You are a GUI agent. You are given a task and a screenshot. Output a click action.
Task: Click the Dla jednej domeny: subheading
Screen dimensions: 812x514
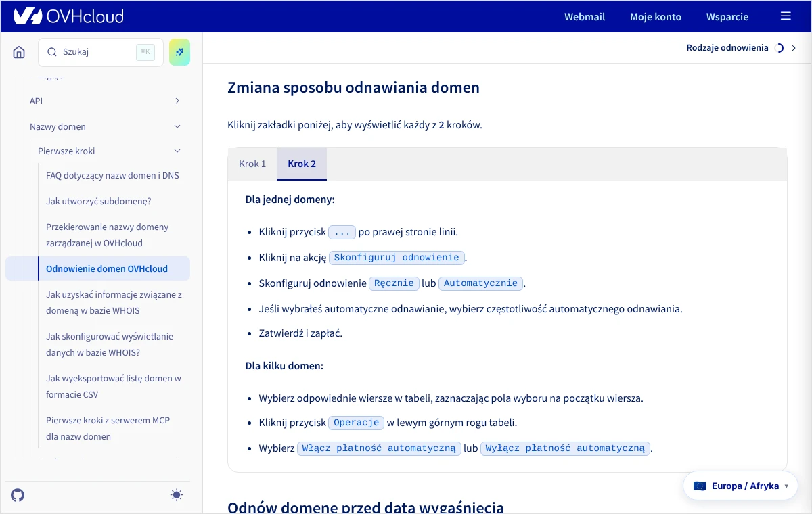pos(290,200)
